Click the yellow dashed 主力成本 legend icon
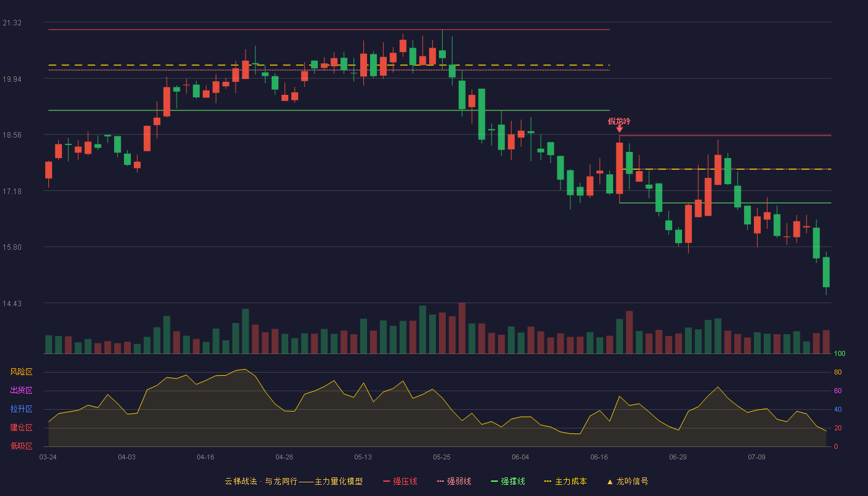868x496 pixels. [547, 482]
